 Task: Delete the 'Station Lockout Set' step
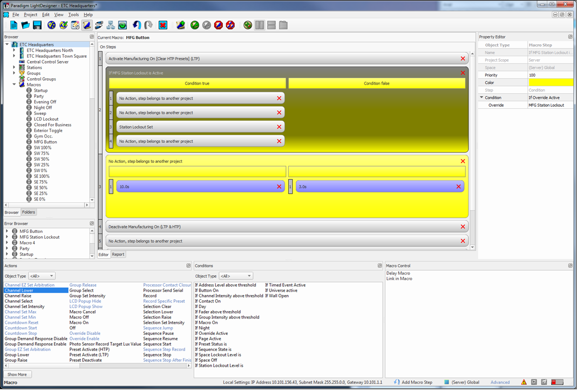tap(279, 127)
